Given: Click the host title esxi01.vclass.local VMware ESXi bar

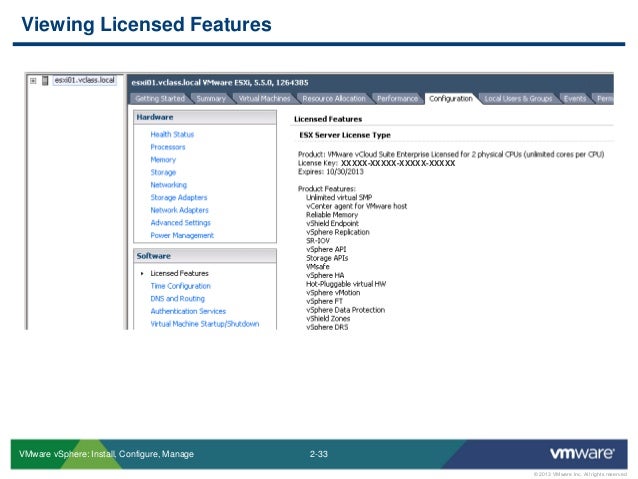Looking at the screenshot, I should pos(220,83).
